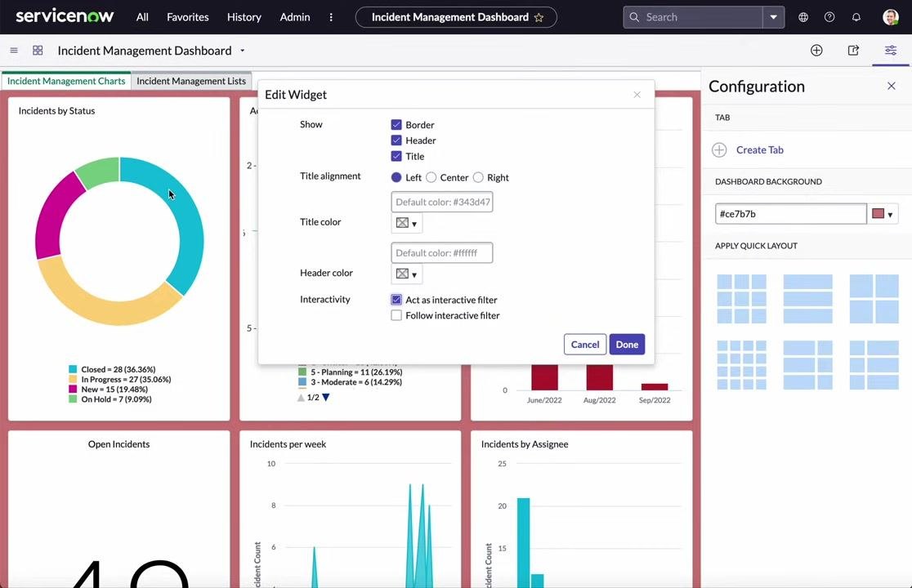Click the In Progress legend entry
Image resolution: width=912 pixels, height=588 pixels.
tap(120, 380)
